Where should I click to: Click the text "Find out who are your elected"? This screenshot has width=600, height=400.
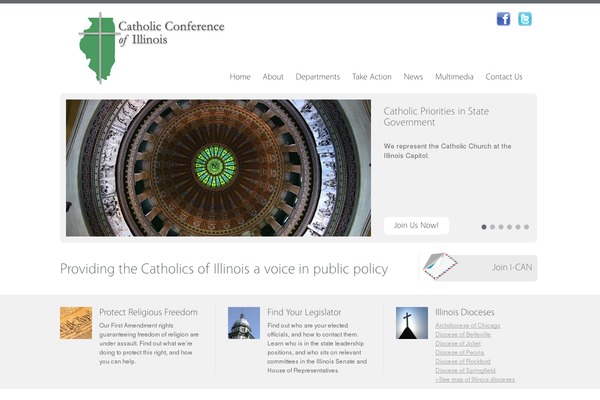click(x=308, y=325)
